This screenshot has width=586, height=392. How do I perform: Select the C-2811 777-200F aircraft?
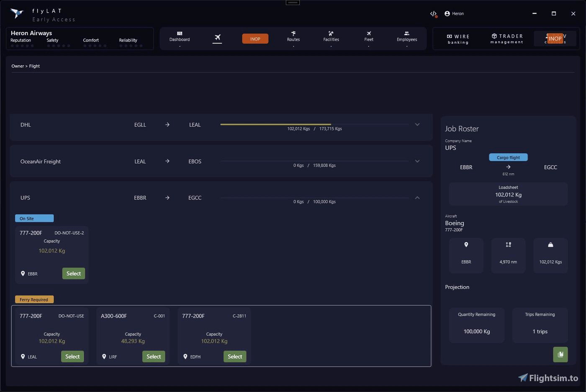(x=235, y=356)
